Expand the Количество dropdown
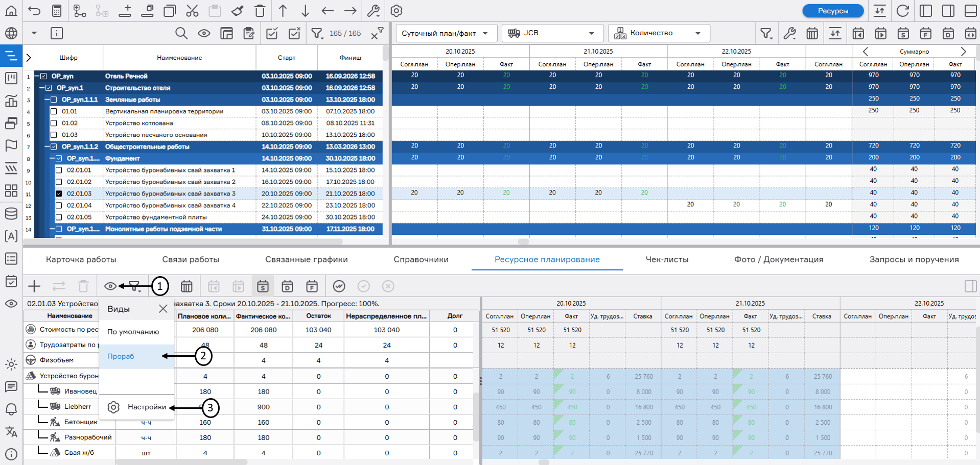 [659, 33]
